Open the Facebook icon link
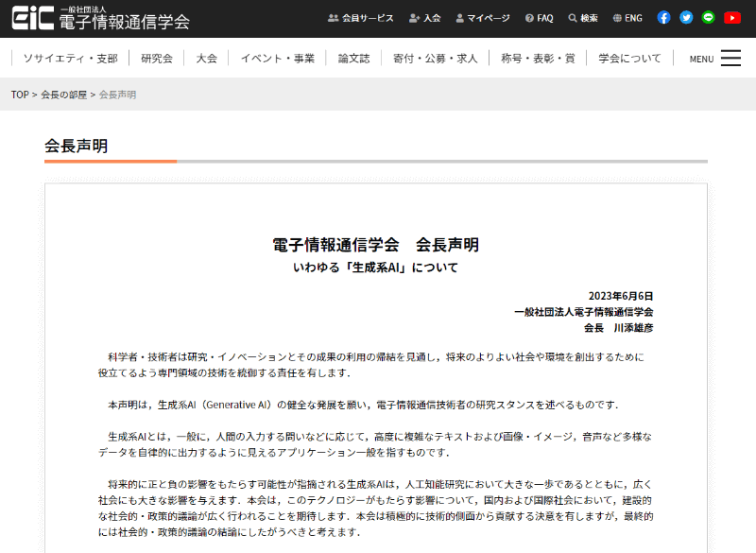 pyautogui.click(x=664, y=18)
